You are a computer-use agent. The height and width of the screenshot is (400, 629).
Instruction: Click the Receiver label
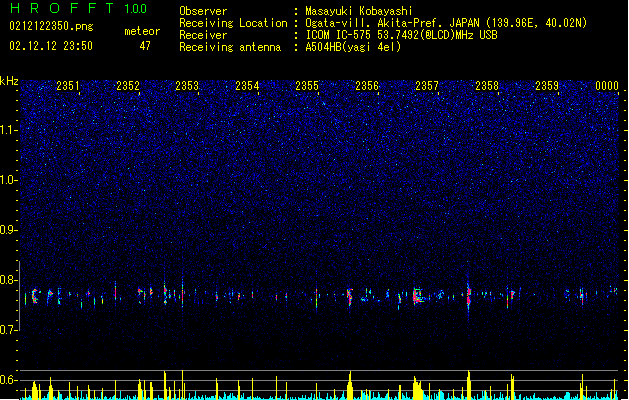[x=203, y=35]
